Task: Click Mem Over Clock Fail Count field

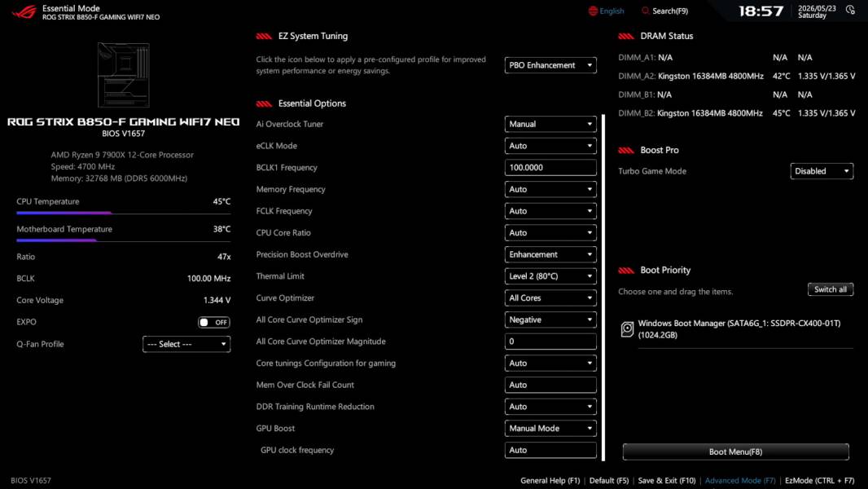Action: (x=550, y=385)
